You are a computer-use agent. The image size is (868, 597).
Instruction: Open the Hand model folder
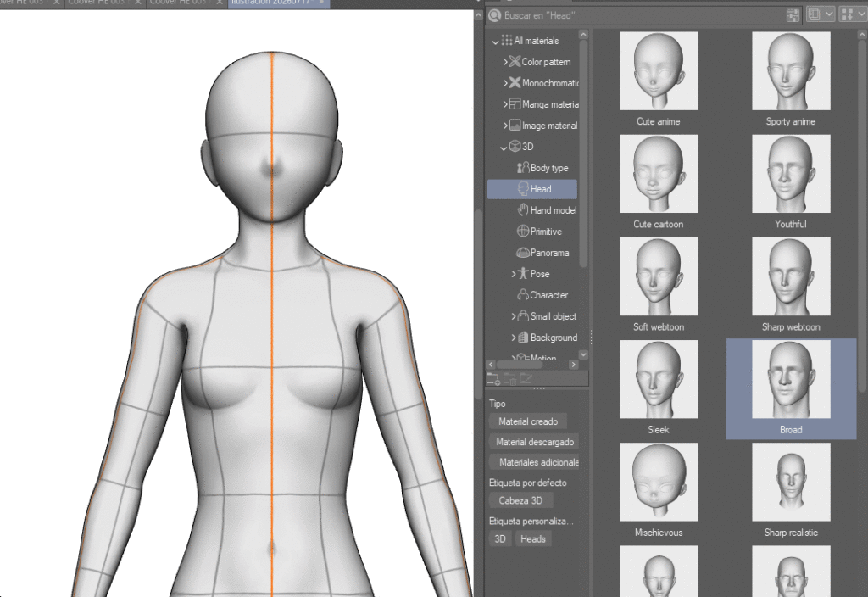pyautogui.click(x=547, y=210)
